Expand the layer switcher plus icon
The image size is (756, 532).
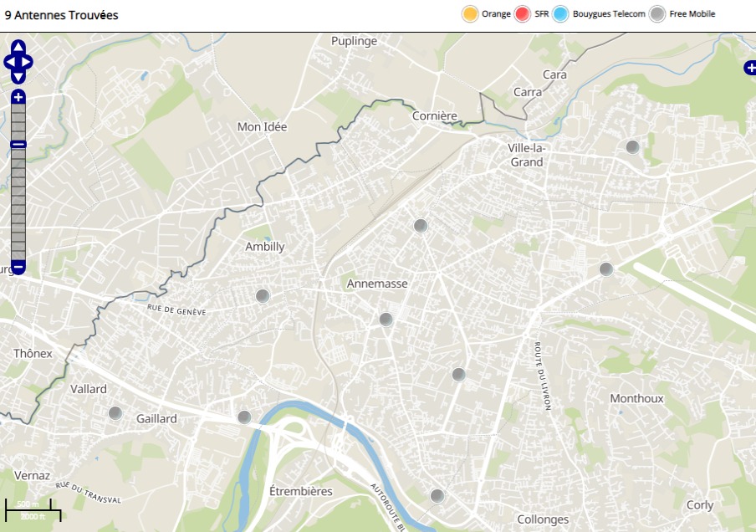pos(749,68)
